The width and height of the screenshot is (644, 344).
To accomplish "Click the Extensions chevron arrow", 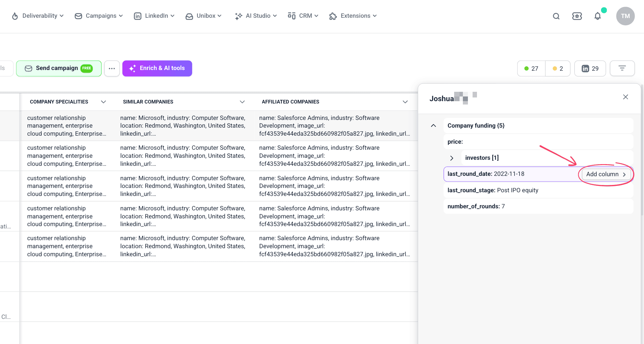I will pos(375,16).
